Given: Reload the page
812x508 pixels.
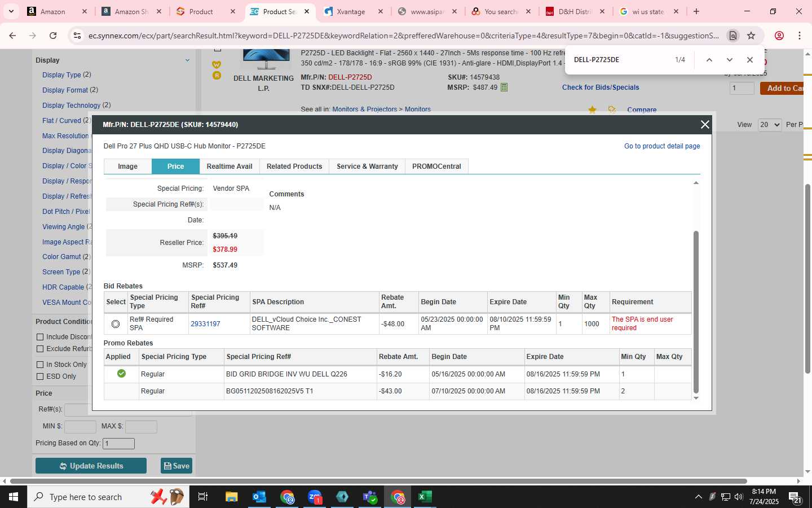Looking at the screenshot, I should 53,36.
